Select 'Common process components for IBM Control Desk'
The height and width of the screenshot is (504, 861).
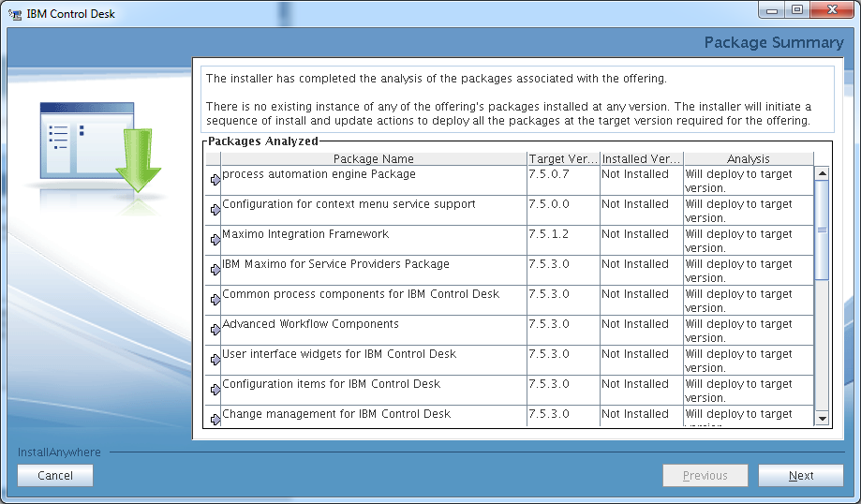[x=361, y=294]
